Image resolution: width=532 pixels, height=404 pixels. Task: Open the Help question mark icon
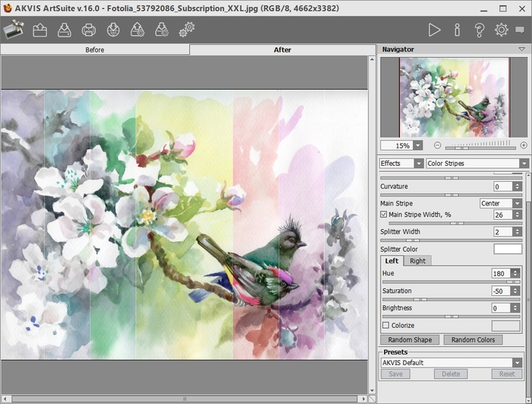point(479,30)
